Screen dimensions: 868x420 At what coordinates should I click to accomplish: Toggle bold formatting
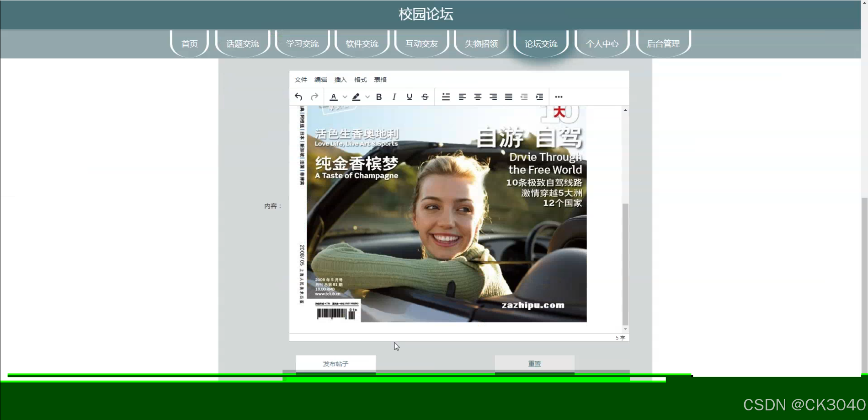pyautogui.click(x=379, y=97)
